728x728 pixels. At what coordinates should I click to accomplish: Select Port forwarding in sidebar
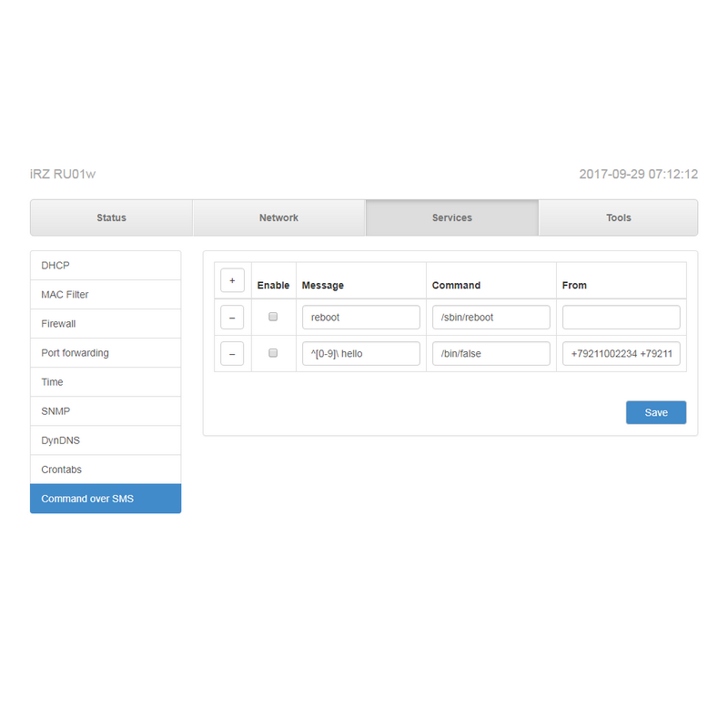click(106, 353)
